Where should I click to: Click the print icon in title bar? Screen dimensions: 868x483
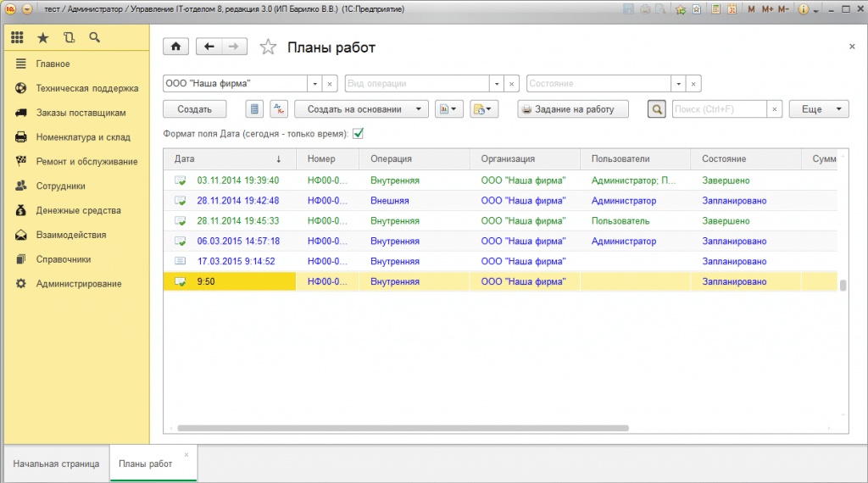pos(645,8)
